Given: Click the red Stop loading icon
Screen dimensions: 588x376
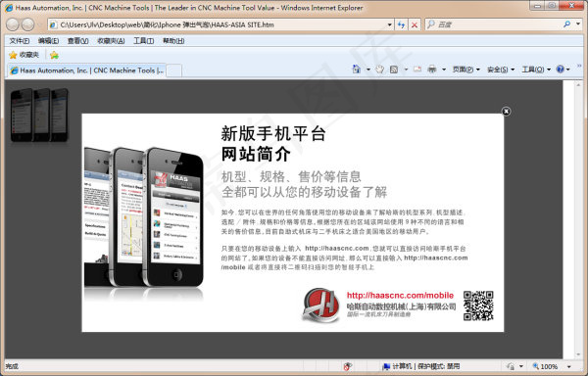Looking at the screenshot, I should coord(414,24).
